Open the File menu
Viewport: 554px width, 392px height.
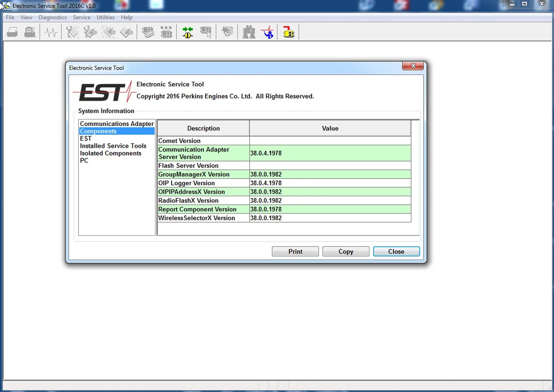[10, 17]
